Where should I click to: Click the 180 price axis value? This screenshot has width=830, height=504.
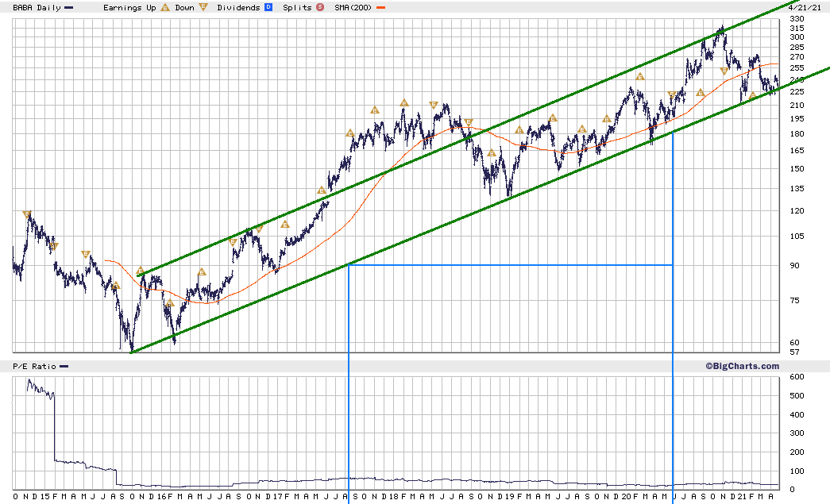coord(797,133)
